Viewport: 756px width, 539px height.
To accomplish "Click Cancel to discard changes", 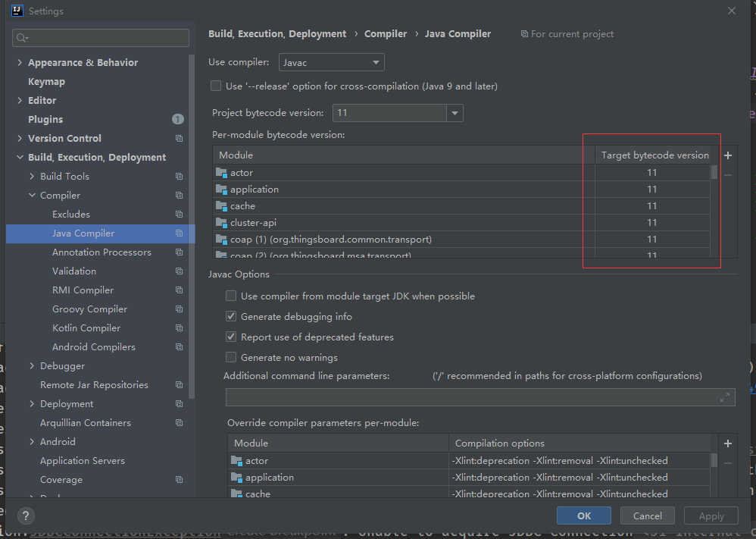I will coord(648,515).
